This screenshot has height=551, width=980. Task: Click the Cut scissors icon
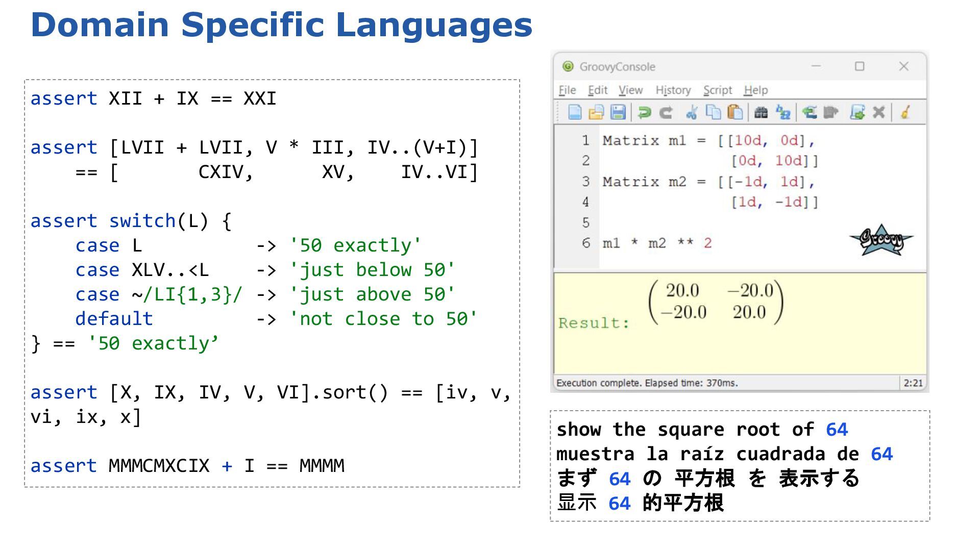pyautogui.click(x=692, y=112)
